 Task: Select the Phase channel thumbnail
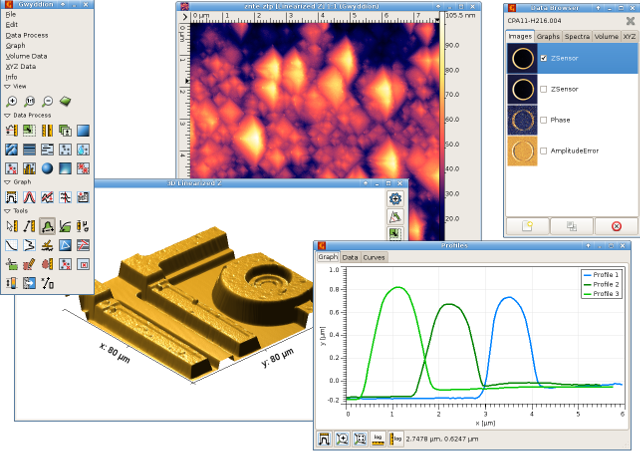(522, 120)
